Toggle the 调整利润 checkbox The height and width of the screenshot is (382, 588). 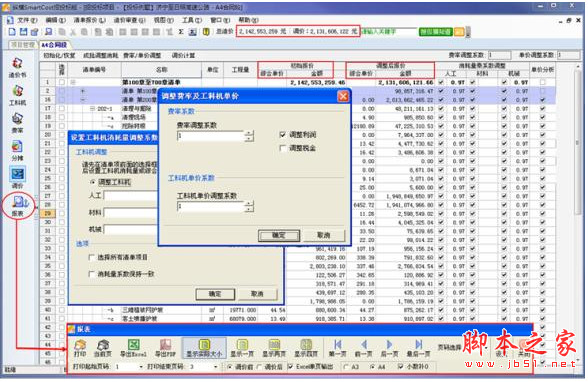tap(283, 135)
